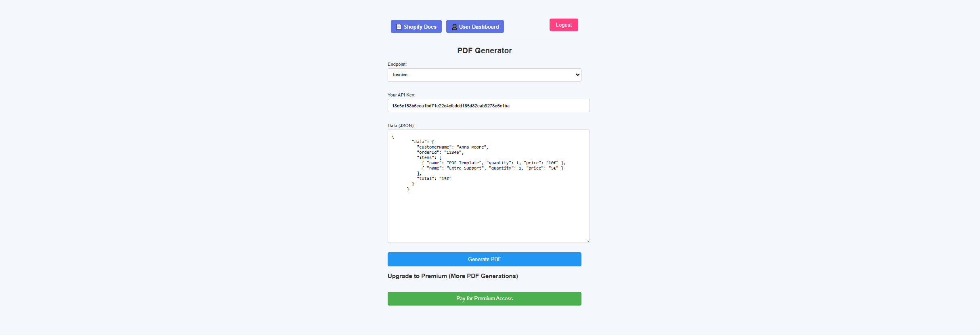Click the Data (JSON): label
Viewport: 980px width, 335px height.
pos(401,126)
